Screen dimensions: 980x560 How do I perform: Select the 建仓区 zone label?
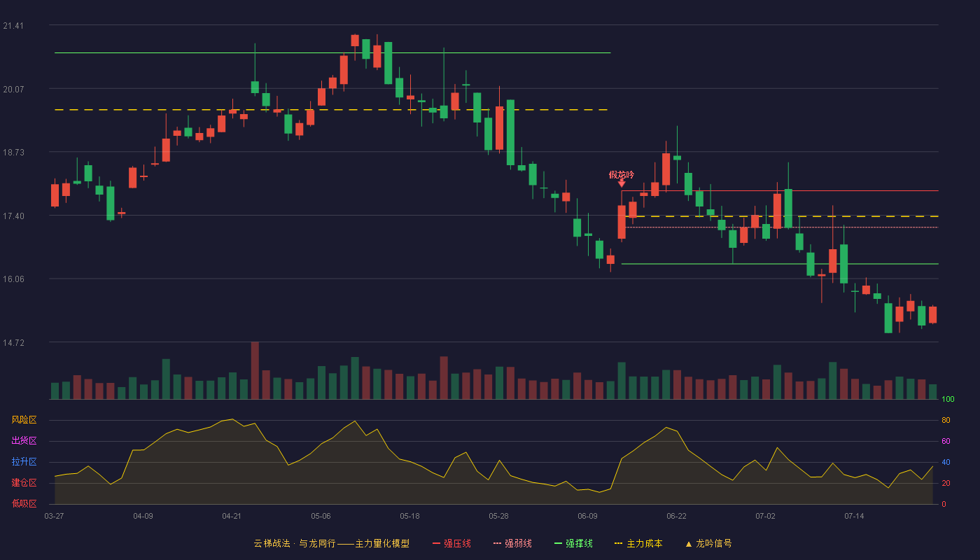pos(24,483)
